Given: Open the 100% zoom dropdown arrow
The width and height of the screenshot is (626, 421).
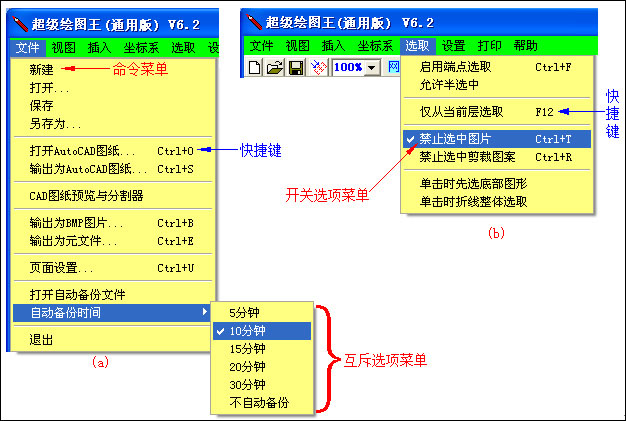Looking at the screenshot, I should 373,67.
